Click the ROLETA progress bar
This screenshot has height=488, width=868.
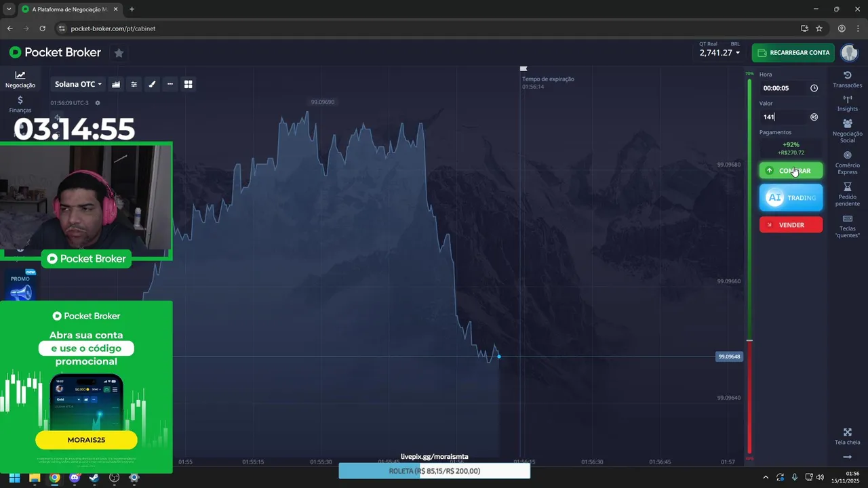click(x=434, y=471)
